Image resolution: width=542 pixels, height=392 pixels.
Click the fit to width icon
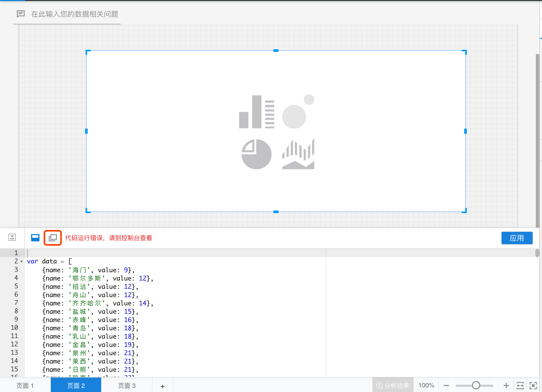click(520, 386)
